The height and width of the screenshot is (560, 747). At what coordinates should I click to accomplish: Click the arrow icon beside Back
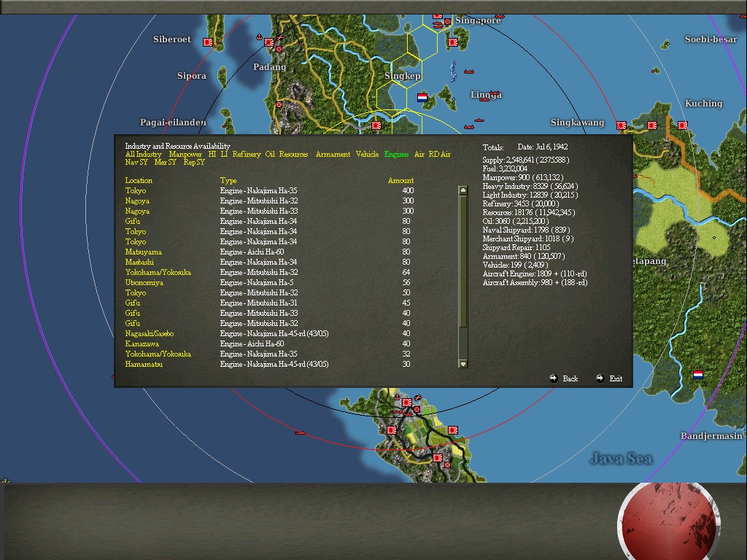click(x=553, y=378)
